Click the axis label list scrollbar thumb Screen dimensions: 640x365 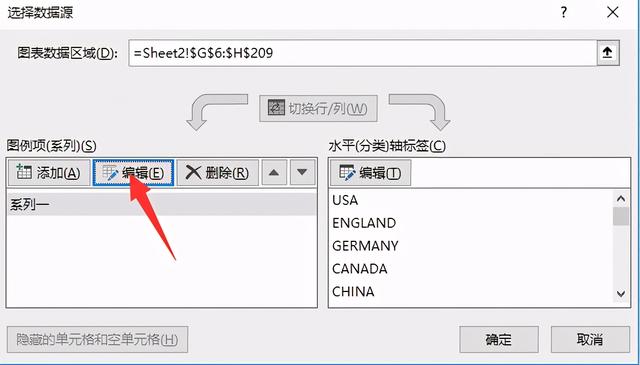(621, 216)
